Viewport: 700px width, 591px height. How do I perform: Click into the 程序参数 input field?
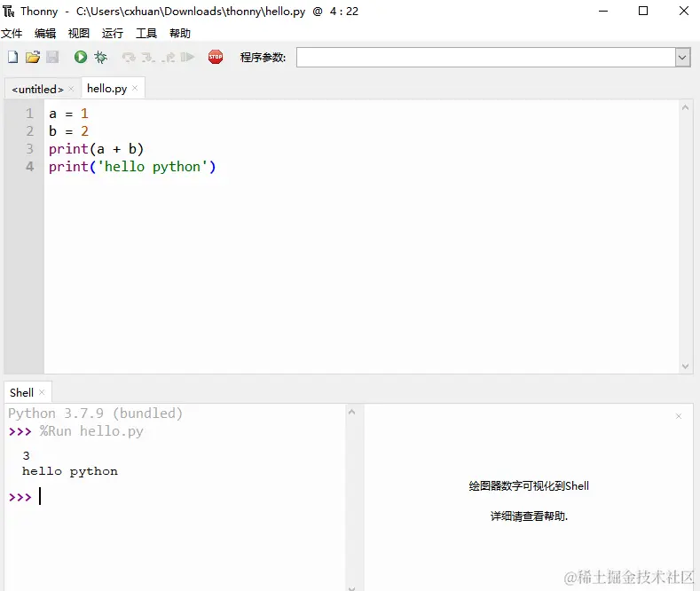(485, 58)
